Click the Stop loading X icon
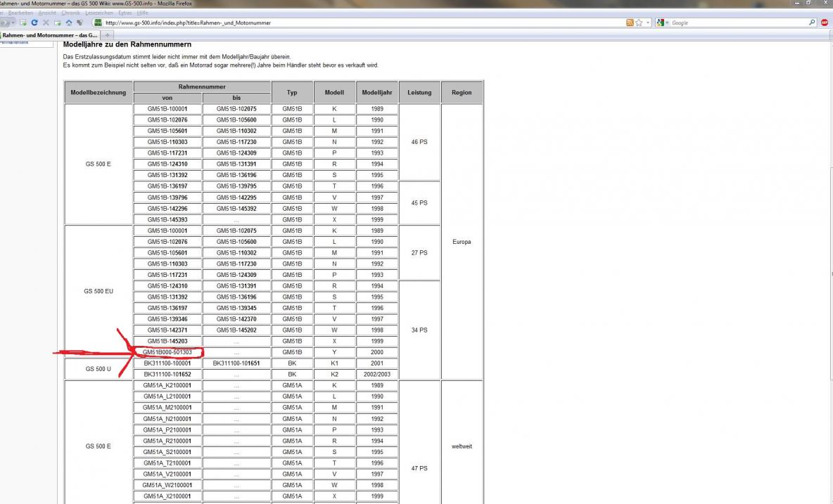 (44, 22)
